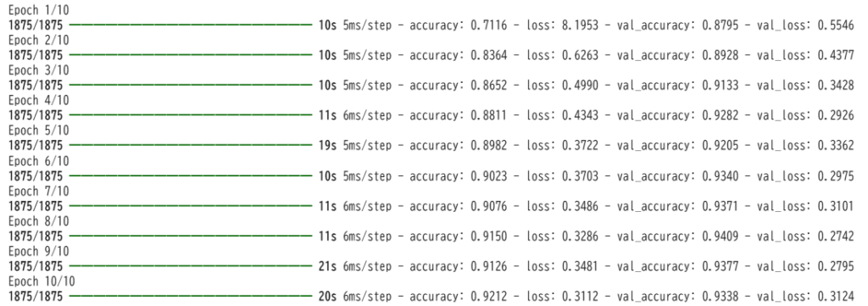Viewport: 868px width, 306px height.
Task: Click the Epoch 1/10 label
Action: point(39,10)
